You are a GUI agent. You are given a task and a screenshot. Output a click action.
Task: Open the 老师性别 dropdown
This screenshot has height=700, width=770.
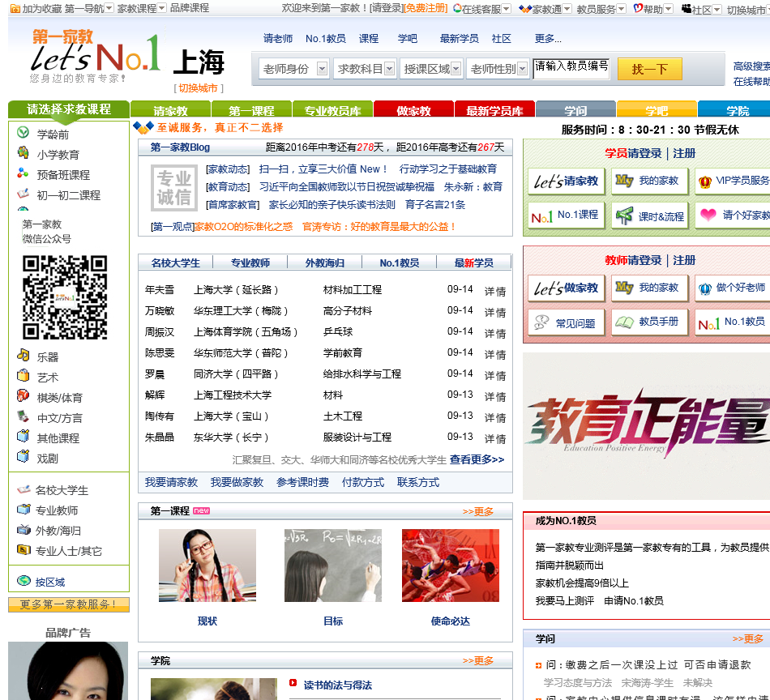coord(497,69)
